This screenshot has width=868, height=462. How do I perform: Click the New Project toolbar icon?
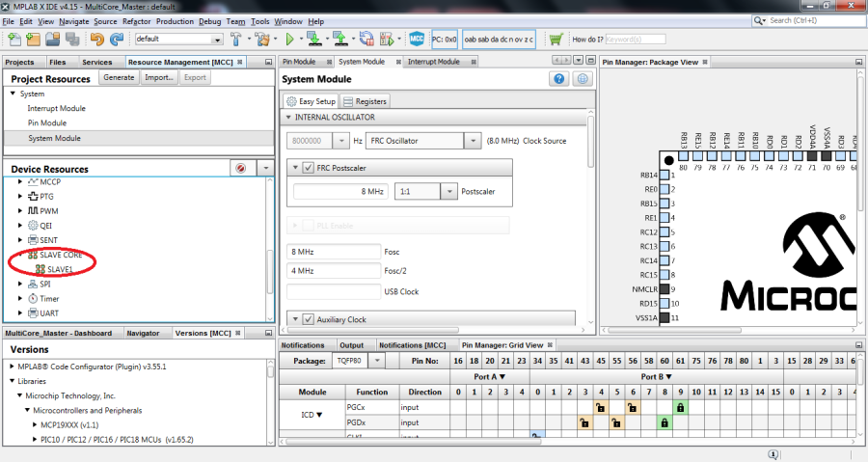33,40
